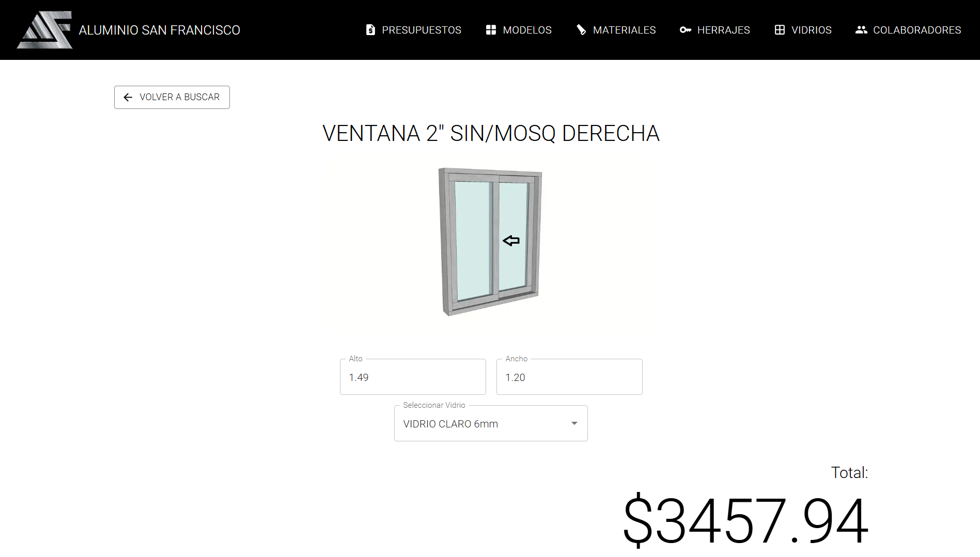Image resolution: width=980 pixels, height=557 pixels.
Task: Click the Vidrios window icon
Action: click(780, 30)
